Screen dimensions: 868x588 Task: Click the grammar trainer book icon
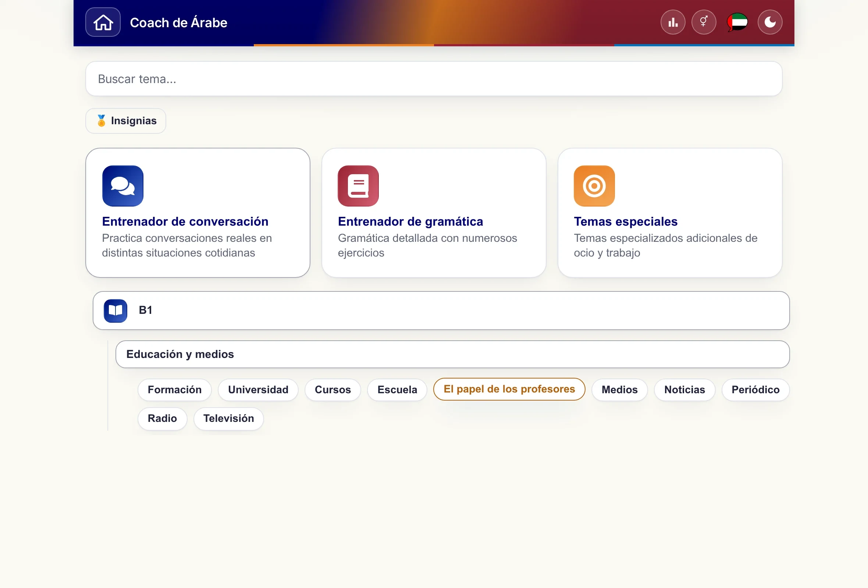[x=358, y=186]
